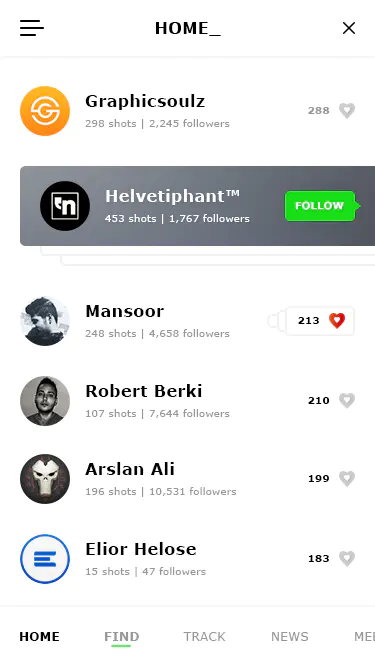Close the Home screen with X icon
This screenshot has height=667, width=375.
pos(349,28)
